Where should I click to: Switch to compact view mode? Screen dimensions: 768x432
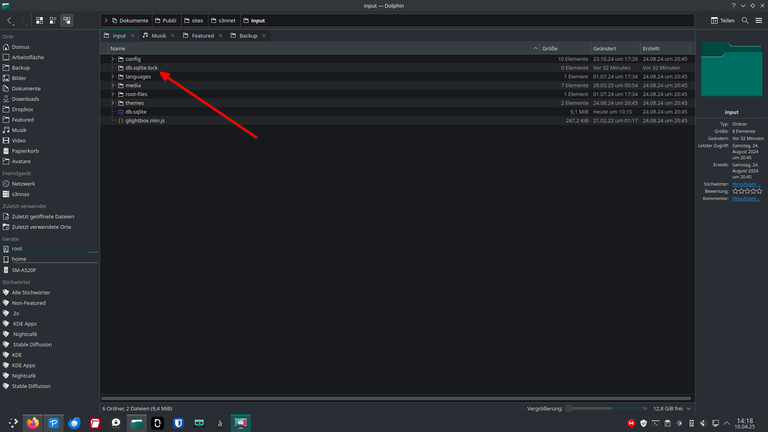(x=53, y=21)
